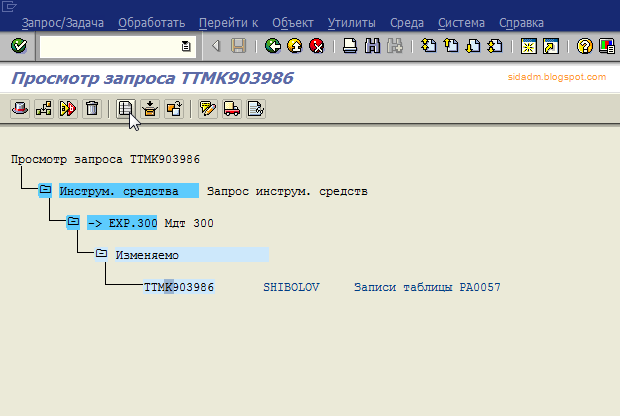Click the download-into-box icon
This screenshot has height=416, width=620.
coord(150,108)
